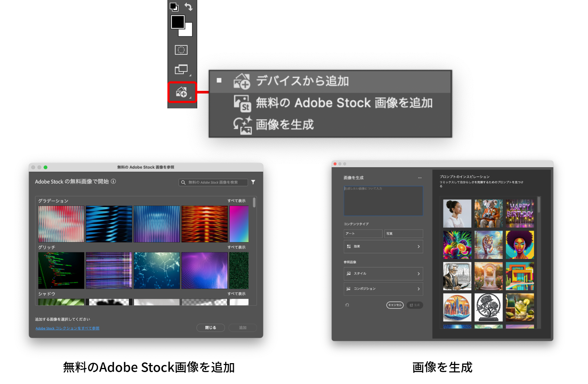Expand the スタイル reference image row

pos(383,274)
